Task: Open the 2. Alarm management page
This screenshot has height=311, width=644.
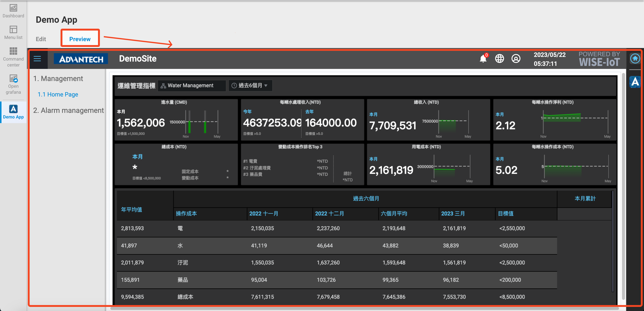Action: 69,110
